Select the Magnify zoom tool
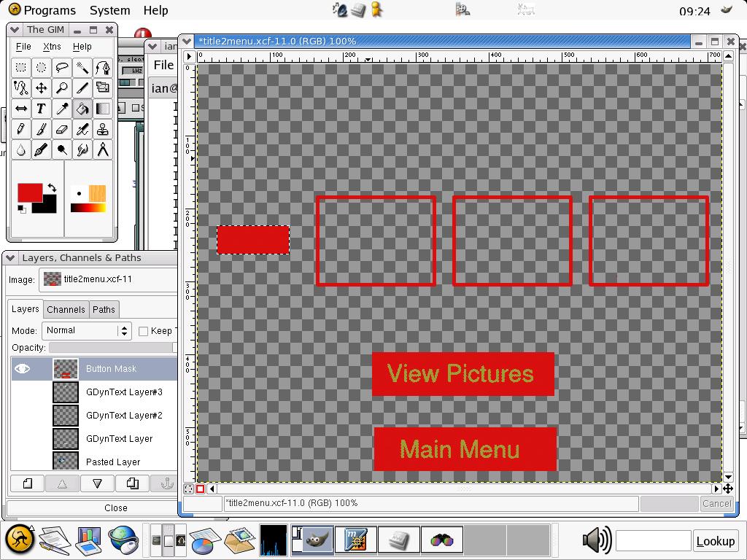The width and height of the screenshot is (747, 560). 62,88
